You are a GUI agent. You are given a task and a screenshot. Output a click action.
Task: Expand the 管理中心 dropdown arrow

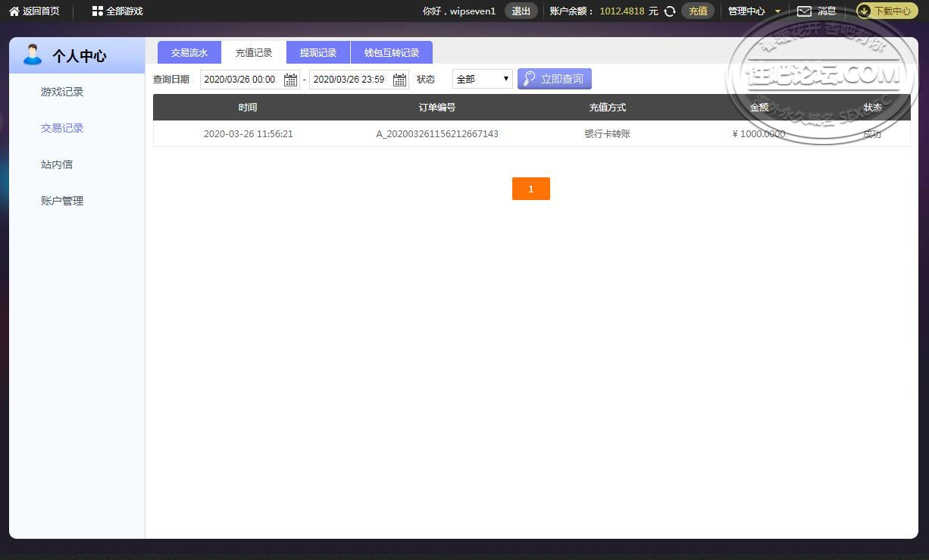(777, 11)
